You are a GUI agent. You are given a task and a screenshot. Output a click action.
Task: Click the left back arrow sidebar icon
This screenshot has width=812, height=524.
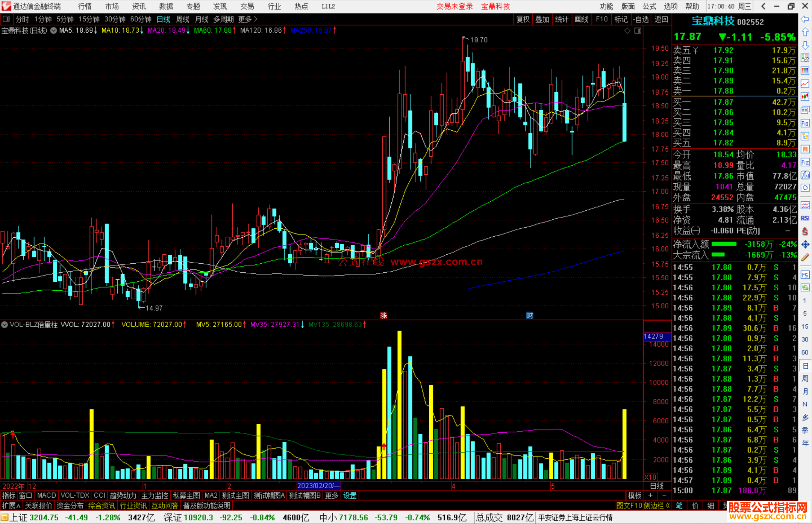click(805, 19)
